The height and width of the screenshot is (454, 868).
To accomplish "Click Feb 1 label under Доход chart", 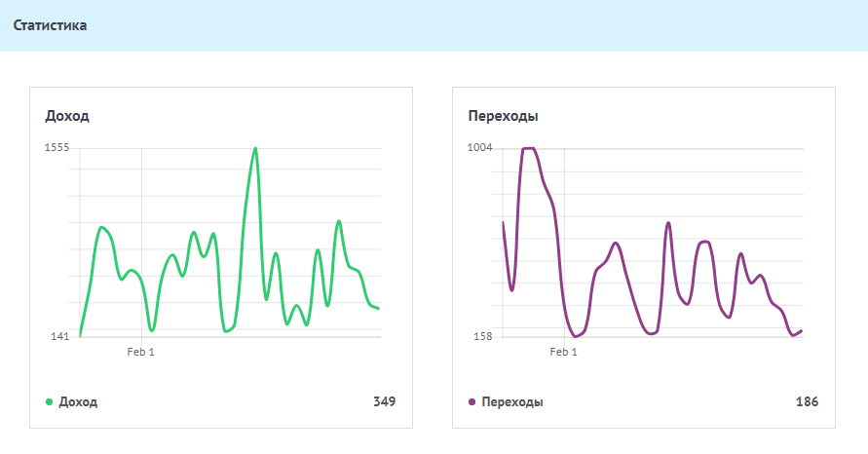I will pos(141,352).
